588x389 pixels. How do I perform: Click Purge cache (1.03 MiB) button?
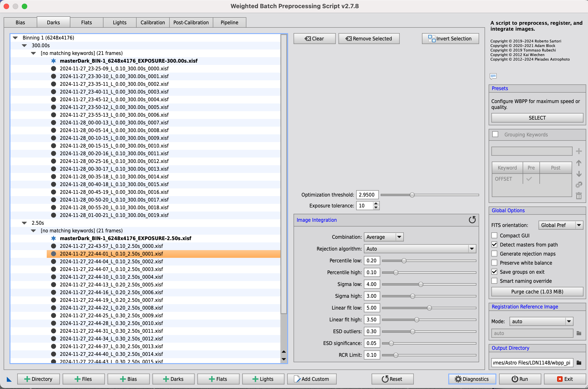(x=537, y=291)
